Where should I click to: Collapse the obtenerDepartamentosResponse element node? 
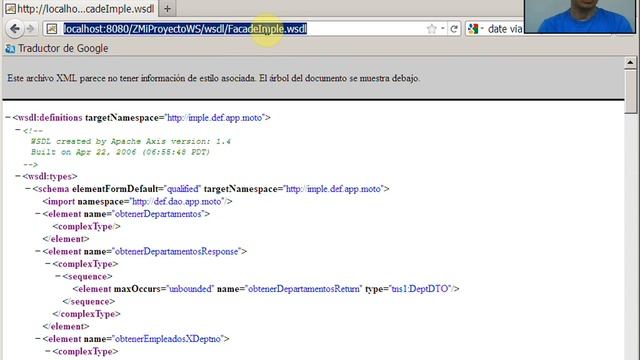click(38, 251)
